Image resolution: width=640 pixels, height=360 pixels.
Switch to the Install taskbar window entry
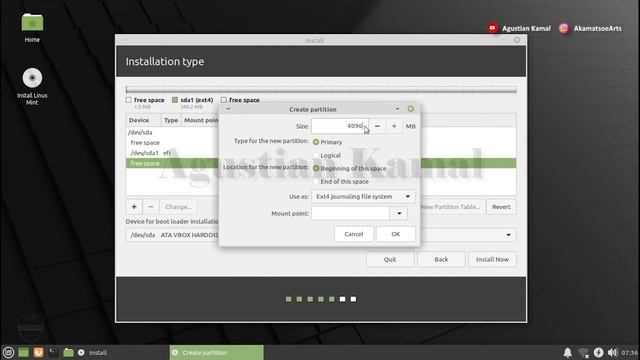click(x=92, y=353)
